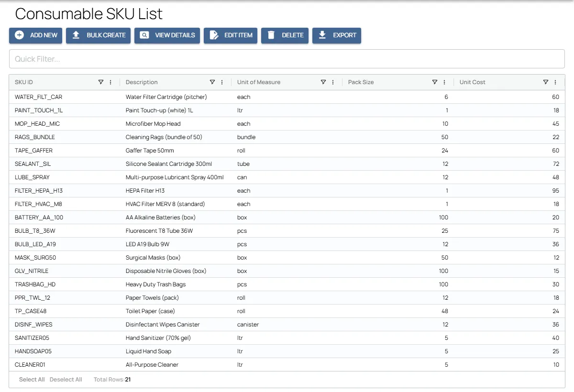This screenshot has height=392, width=574.
Task: Click the TRASHBAG_HD SKU cell
Action: click(x=65, y=284)
